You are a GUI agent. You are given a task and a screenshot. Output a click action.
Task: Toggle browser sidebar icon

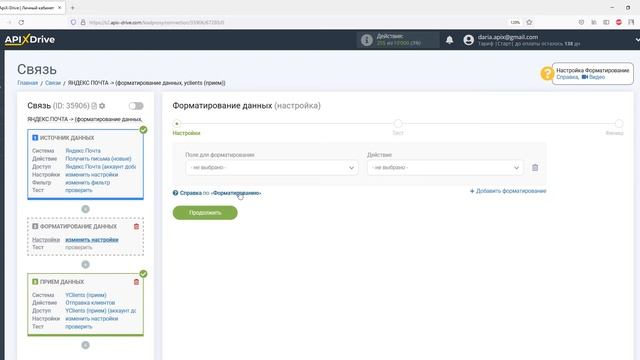[x=606, y=22]
